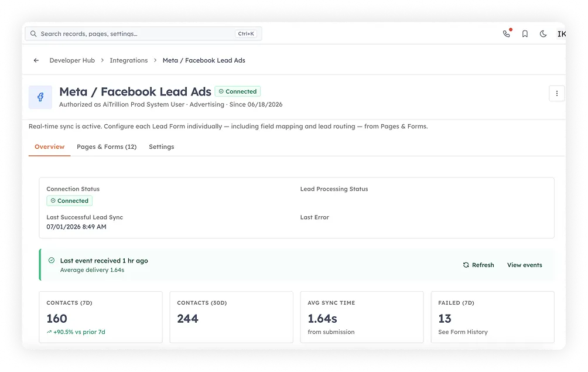Open the phone calls icon

point(507,34)
